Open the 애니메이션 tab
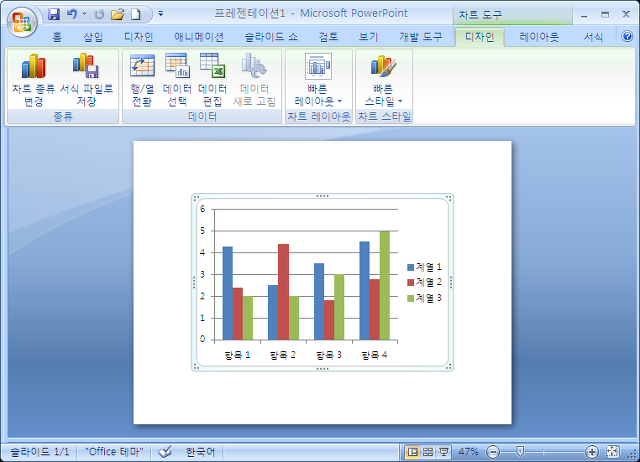The width and height of the screenshot is (640, 462). (x=199, y=37)
